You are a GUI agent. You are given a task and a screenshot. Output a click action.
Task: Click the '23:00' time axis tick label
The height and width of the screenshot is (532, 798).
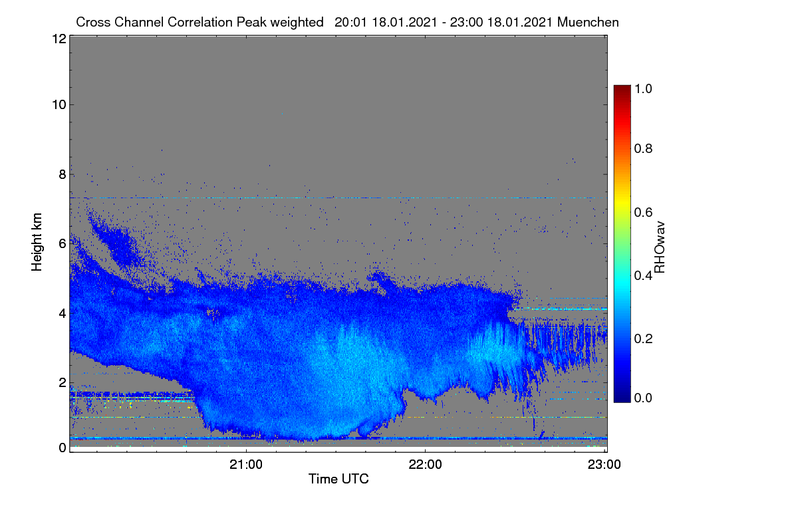coord(604,464)
